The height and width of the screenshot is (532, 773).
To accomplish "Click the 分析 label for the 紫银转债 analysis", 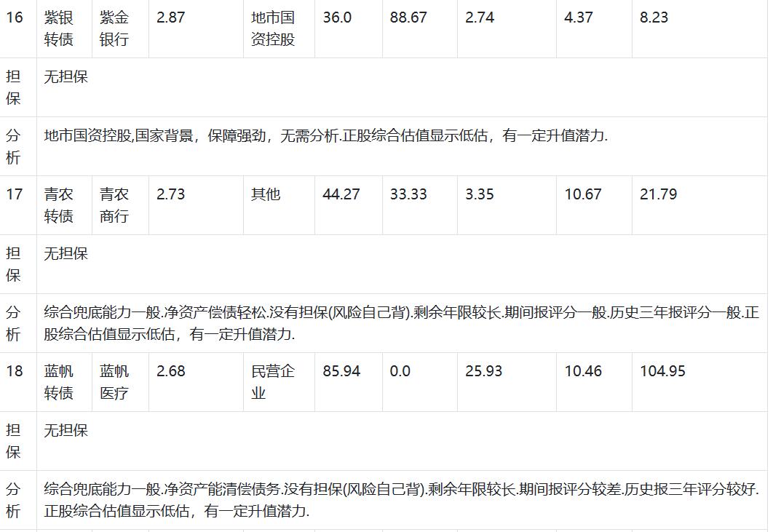I will point(13,146).
